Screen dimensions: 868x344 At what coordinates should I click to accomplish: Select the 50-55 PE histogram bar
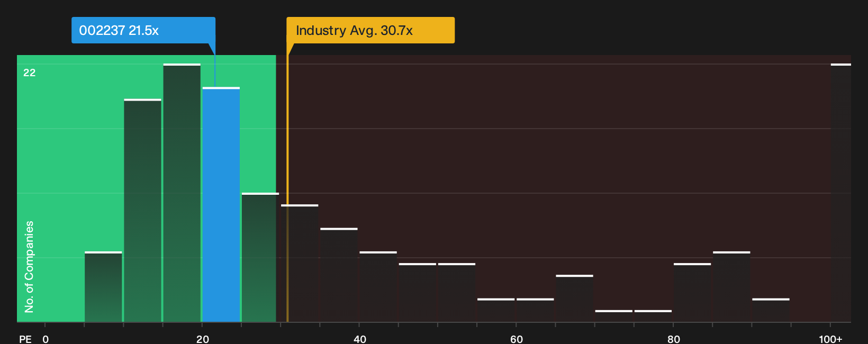click(457, 293)
